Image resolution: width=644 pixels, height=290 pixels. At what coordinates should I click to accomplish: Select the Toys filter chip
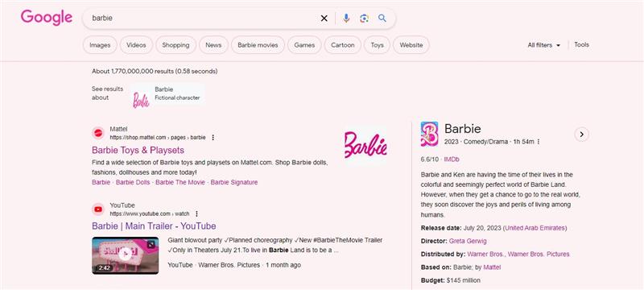tap(377, 45)
